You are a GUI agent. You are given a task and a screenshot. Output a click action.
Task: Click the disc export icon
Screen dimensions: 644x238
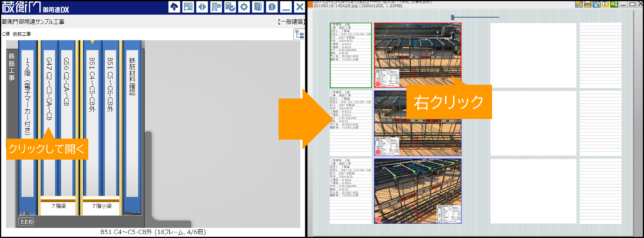230,7
